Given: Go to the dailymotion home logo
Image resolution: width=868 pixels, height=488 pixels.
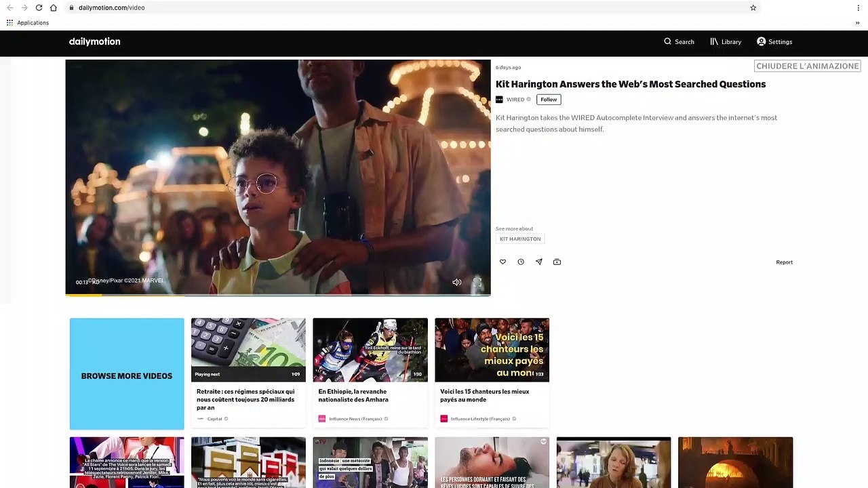Looking at the screenshot, I should 95,41.
